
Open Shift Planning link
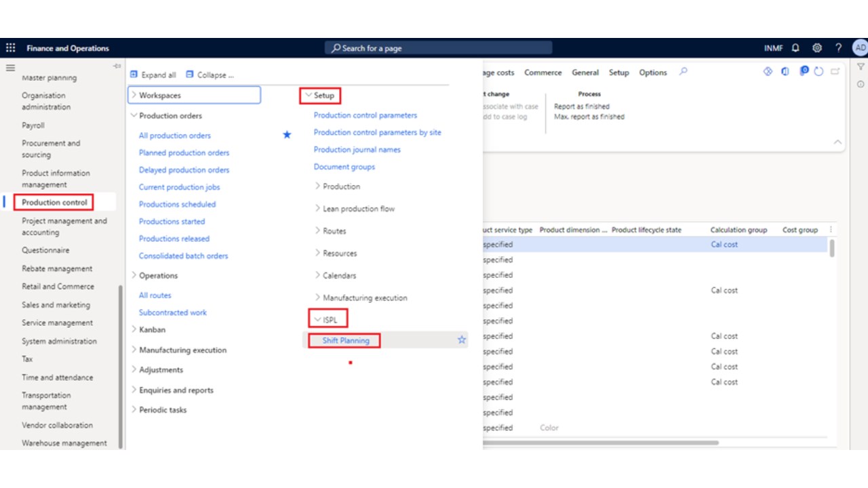pos(346,340)
